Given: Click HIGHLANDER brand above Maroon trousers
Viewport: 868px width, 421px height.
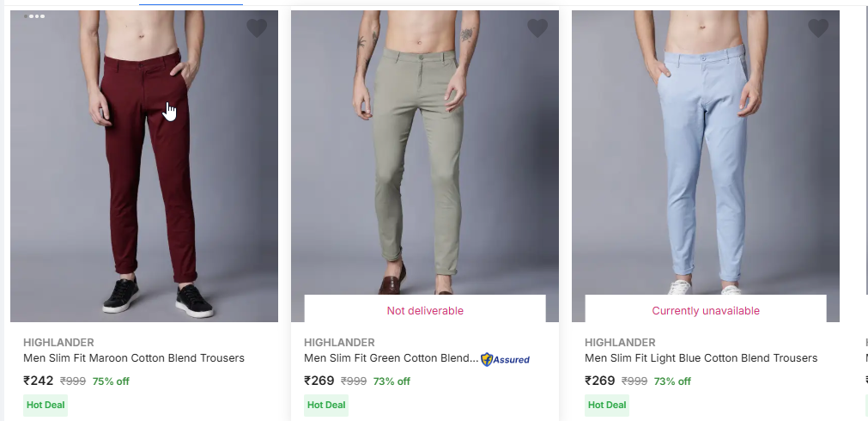Looking at the screenshot, I should (x=58, y=343).
